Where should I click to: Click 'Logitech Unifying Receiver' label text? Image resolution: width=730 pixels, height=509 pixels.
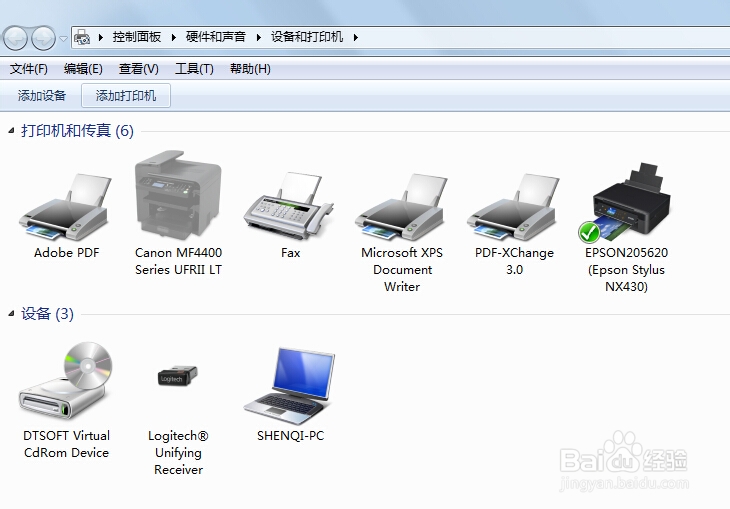click(x=178, y=453)
